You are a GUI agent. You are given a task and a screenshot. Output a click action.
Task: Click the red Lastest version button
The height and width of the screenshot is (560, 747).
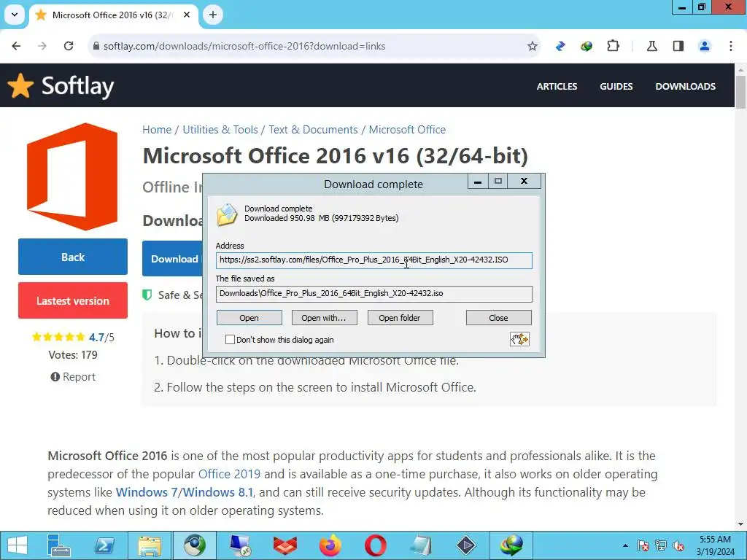click(x=73, y=300)
